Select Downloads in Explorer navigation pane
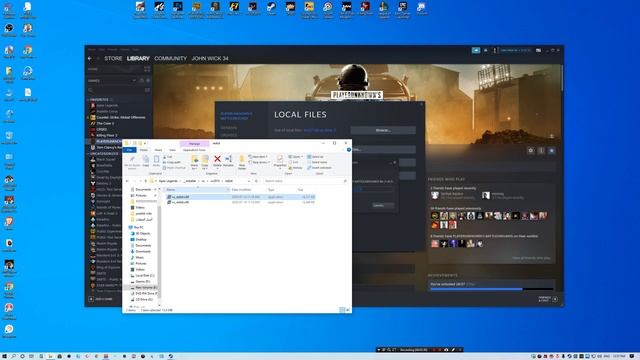The height and width of the screenshot is (360, 640). 140,251
